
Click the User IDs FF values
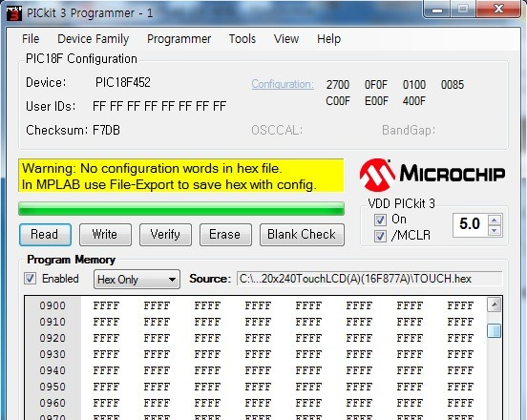pyautogui.click(x=159, y=107)
